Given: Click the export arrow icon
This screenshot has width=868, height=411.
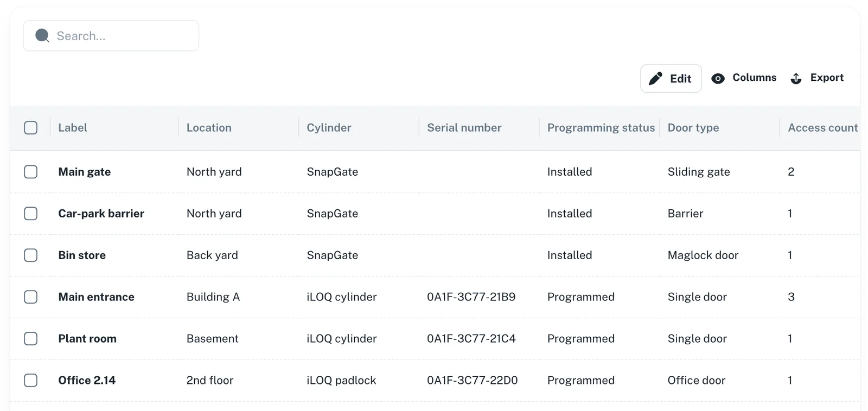Looking at the screenshot, I should coord(796,79).
